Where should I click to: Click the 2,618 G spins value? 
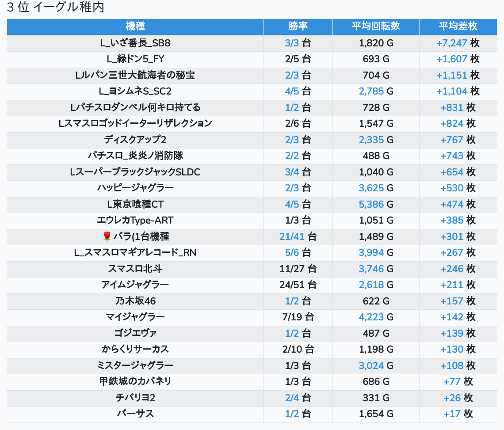pyautogui.click(x=376, y=285)
